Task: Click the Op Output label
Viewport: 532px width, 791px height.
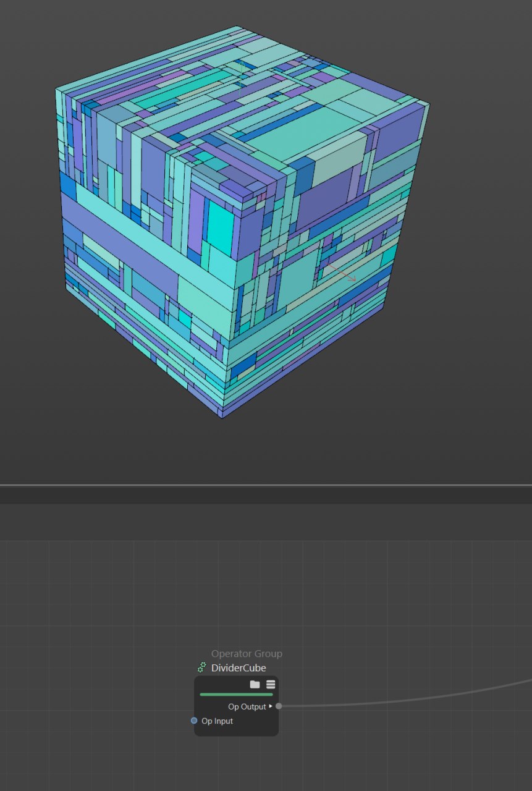Action: pos(247,706)
